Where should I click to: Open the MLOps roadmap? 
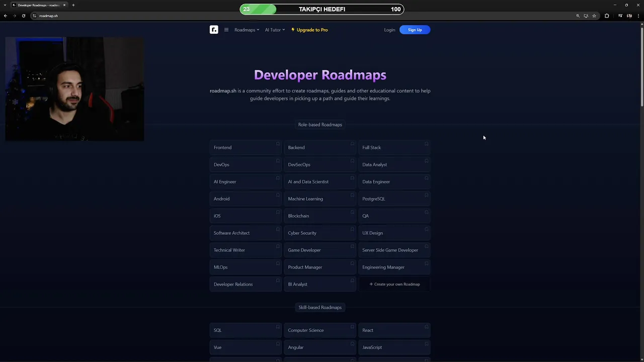click(246, 267)
